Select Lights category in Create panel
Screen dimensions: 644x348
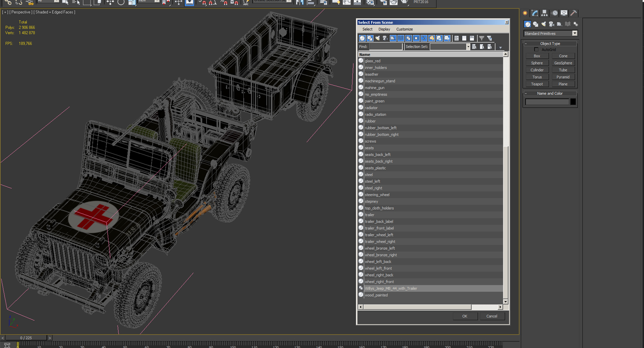click(543, 24)
